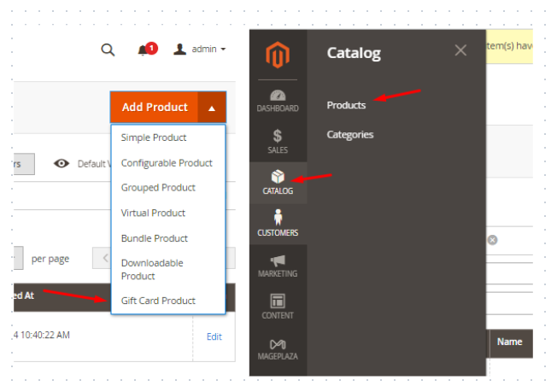The height and width of the screenshot is (392, 557).
Task: Close the Catalog flyout panel
Action: coord(460,50)
